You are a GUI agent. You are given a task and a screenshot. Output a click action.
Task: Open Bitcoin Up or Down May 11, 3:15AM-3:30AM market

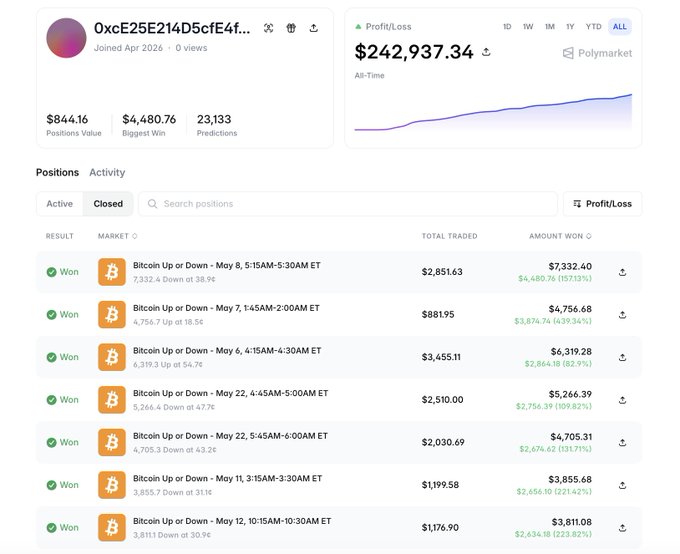pos(227,478)
